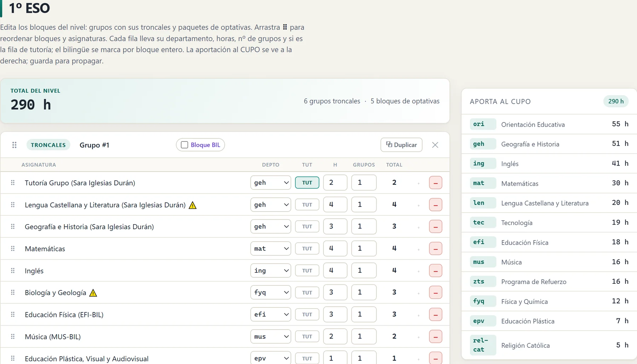Click drag handle for Tutoría Grupo row
637x364 pixels.
[13, 183]
